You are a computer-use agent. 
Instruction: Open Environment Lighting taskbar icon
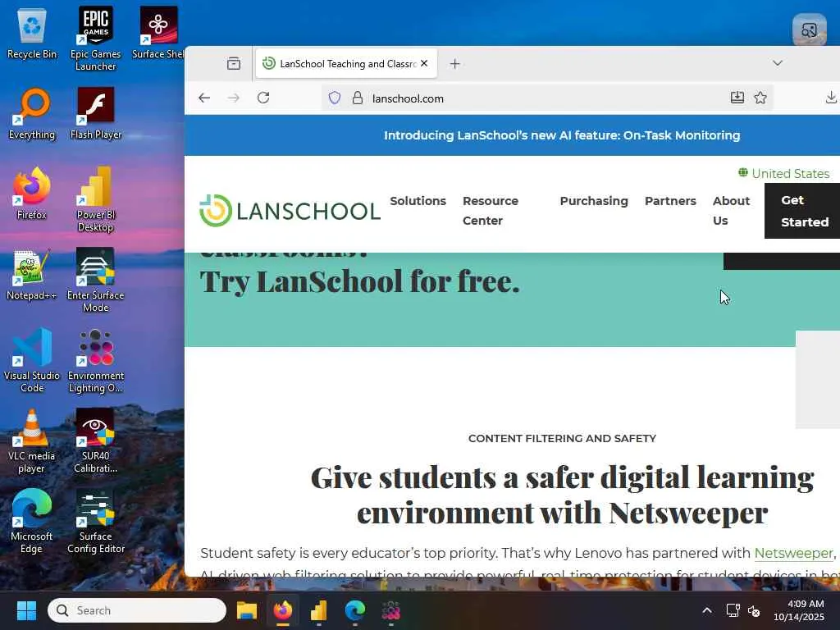coord(390,610)
